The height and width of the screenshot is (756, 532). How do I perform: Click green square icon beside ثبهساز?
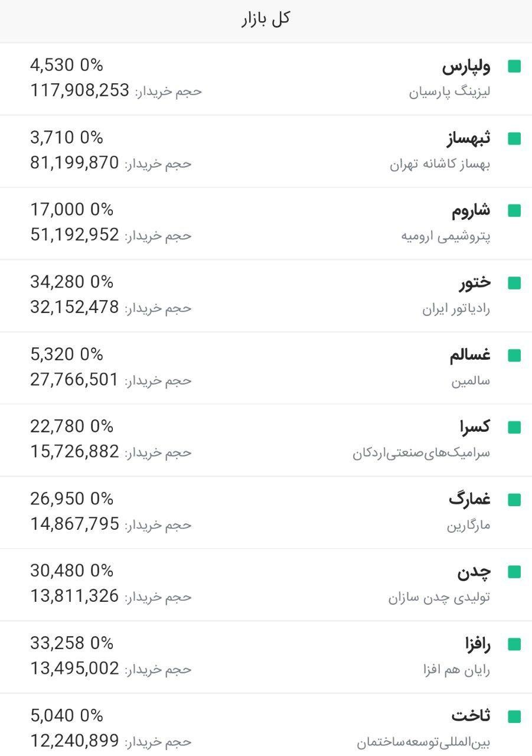click(x=514, y=139)
